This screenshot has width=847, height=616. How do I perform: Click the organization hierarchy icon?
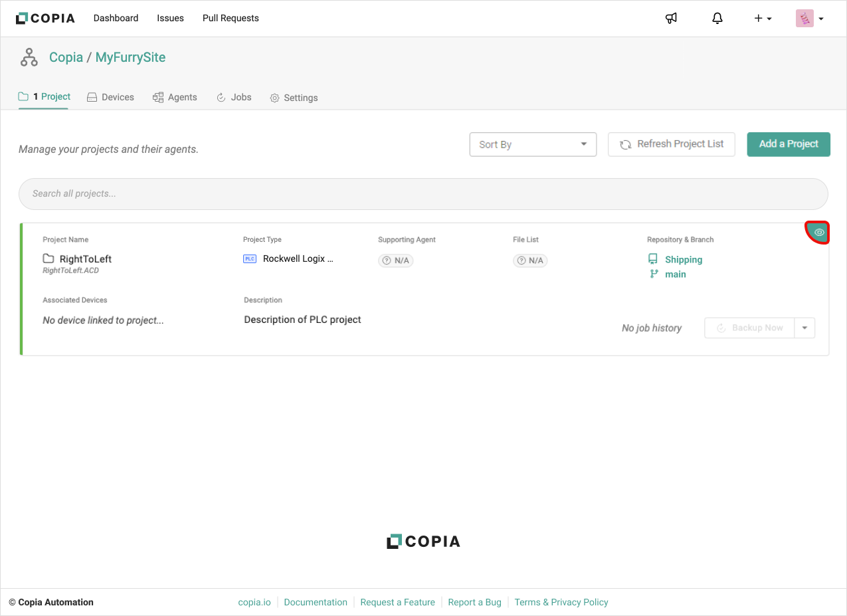29,58
